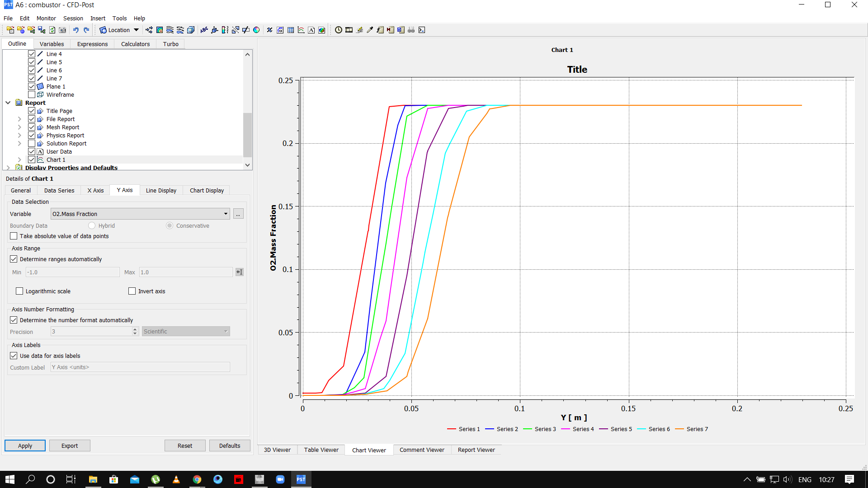Insert a new contour object

pyautogui.click(x=160, y=30)
